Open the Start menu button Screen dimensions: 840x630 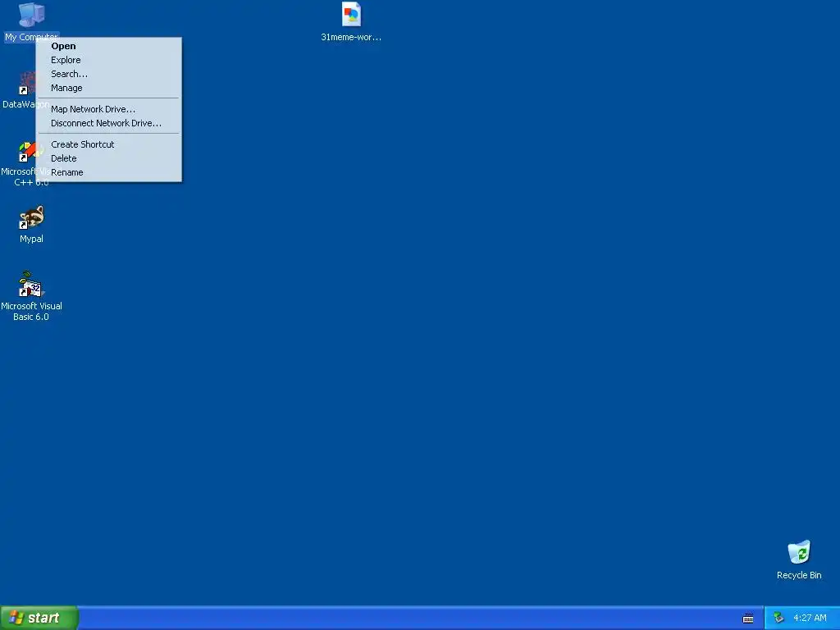[x=39, y=618]
